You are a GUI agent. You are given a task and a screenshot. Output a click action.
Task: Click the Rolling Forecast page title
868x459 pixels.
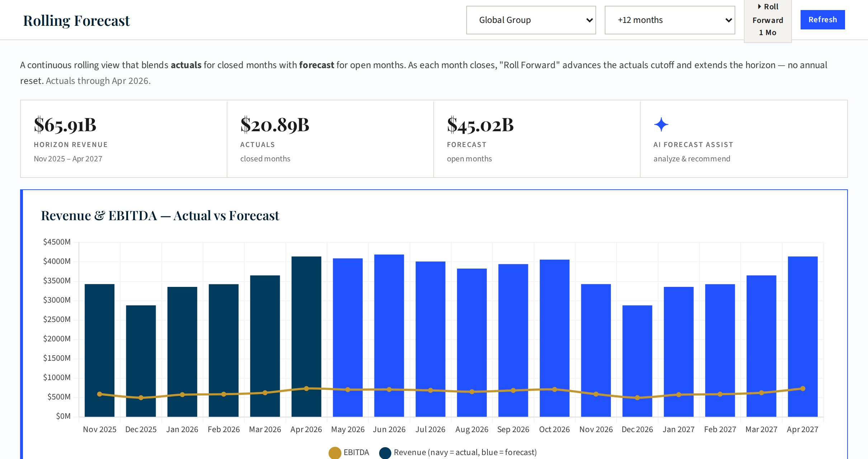[76, 21]
